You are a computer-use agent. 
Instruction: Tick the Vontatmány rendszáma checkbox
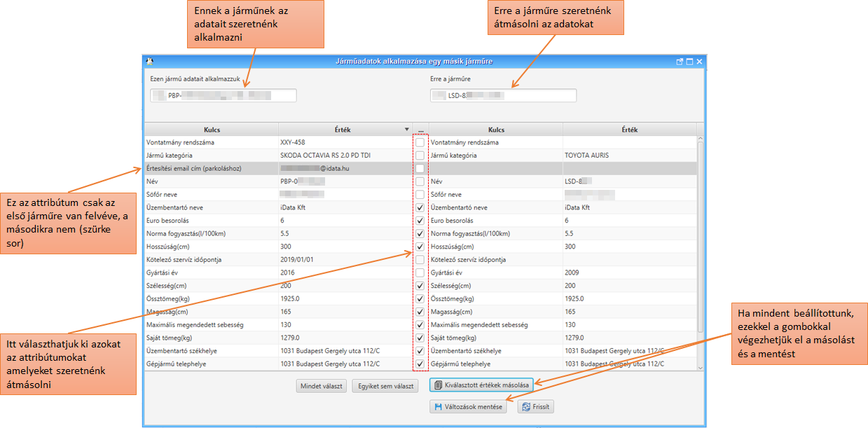[x=420, y=143]
